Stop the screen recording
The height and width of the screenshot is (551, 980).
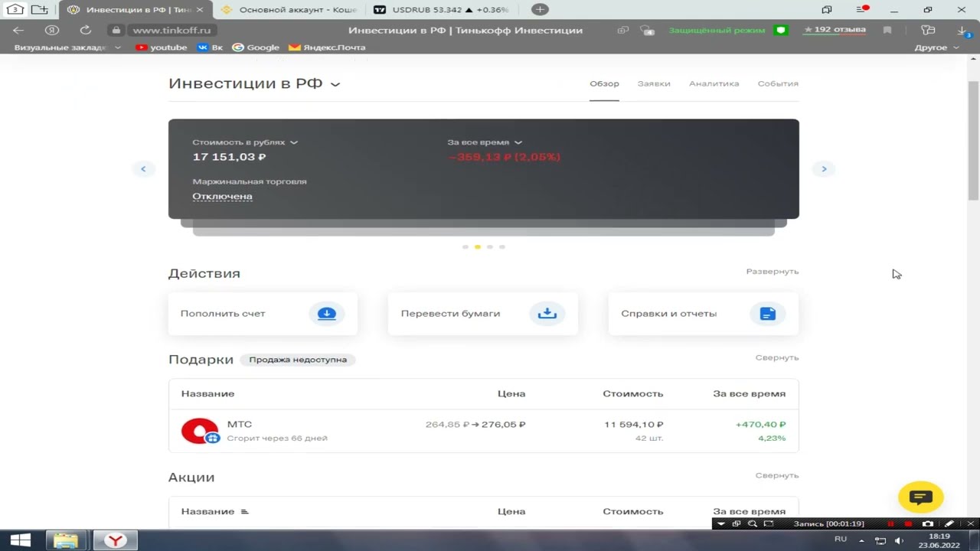909,523
